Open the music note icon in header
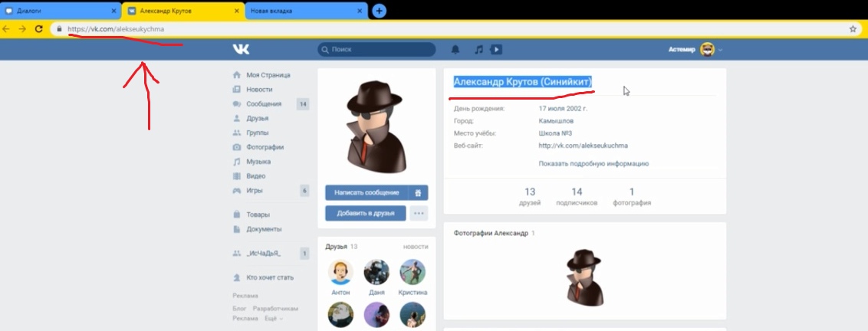 tap(478, 50)
